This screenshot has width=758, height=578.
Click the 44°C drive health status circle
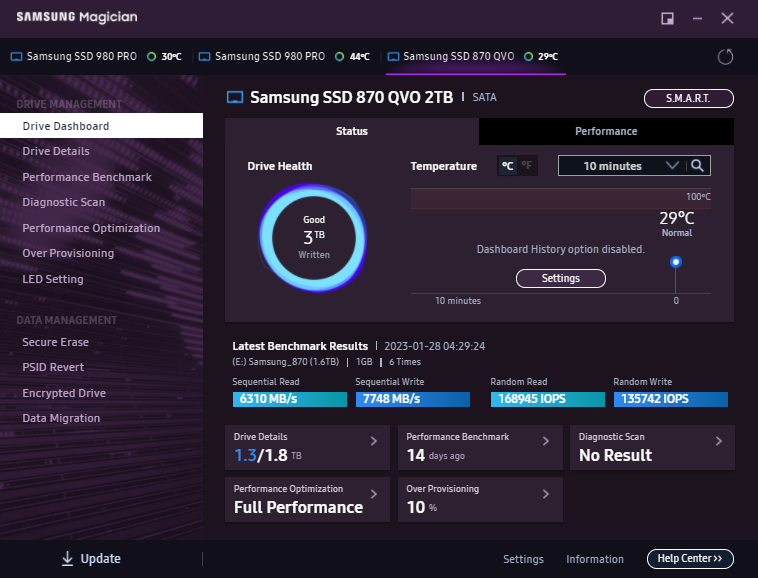click(x=339, y=57)
